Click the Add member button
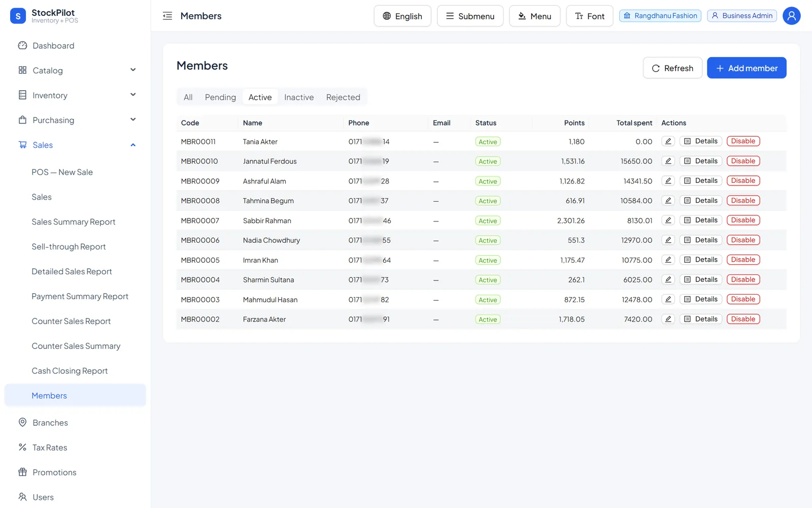The width and height of the screenshot is (812, 508). [747, 68]
